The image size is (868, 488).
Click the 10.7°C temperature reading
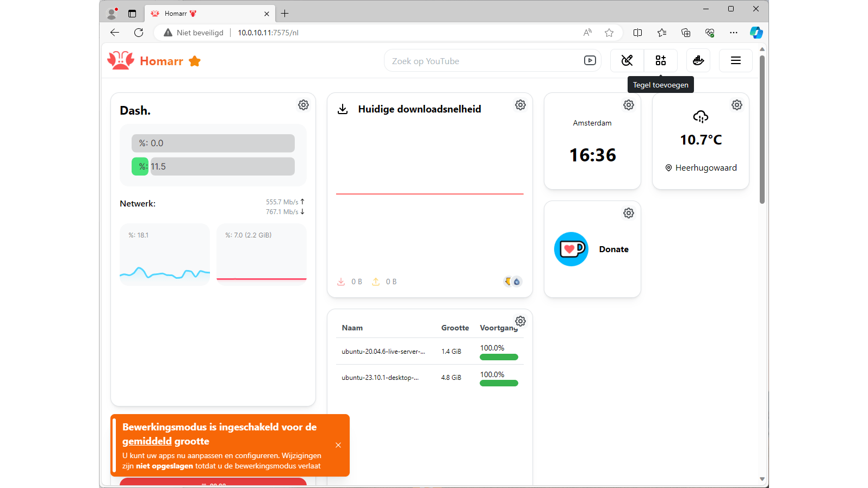tap(701, 140)
